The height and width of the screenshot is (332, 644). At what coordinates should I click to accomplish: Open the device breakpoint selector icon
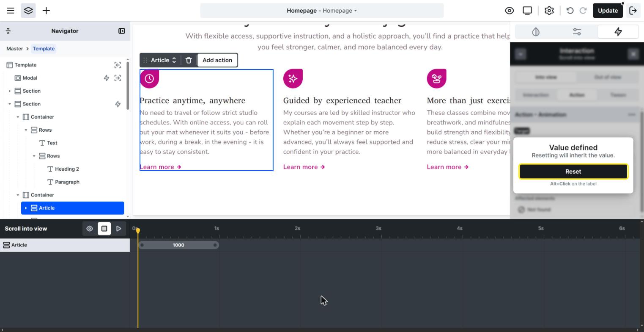pyautogui.click(x=527, y=11)
